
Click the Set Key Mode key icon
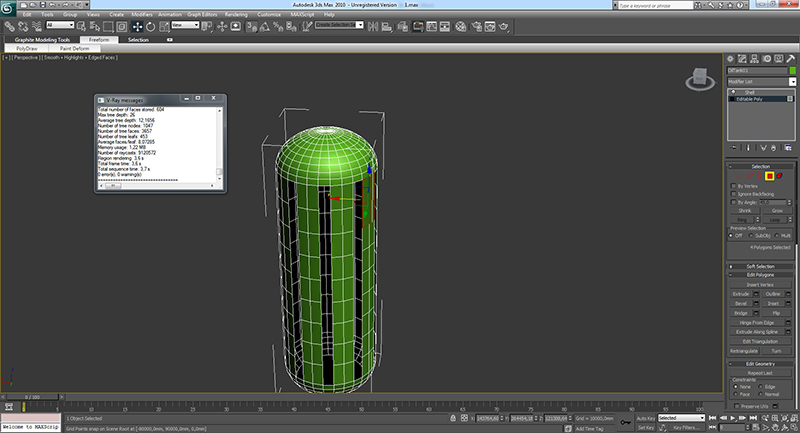(x=626, y=422)
